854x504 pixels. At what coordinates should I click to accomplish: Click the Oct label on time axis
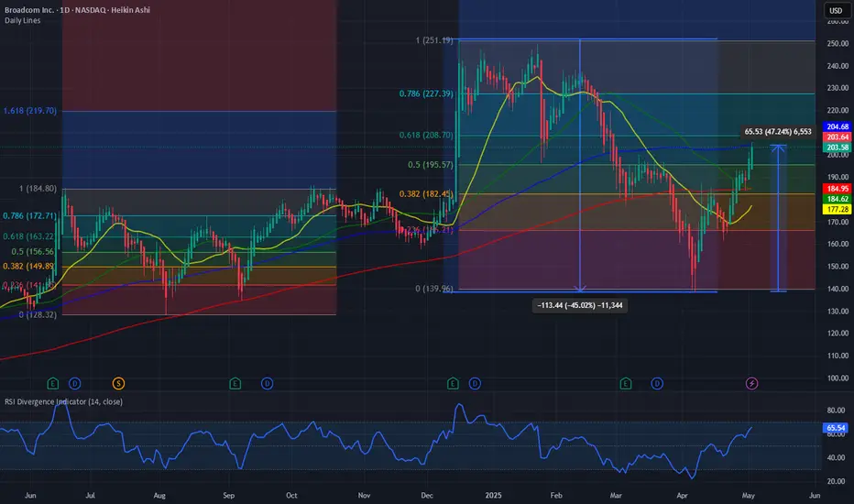291,495
